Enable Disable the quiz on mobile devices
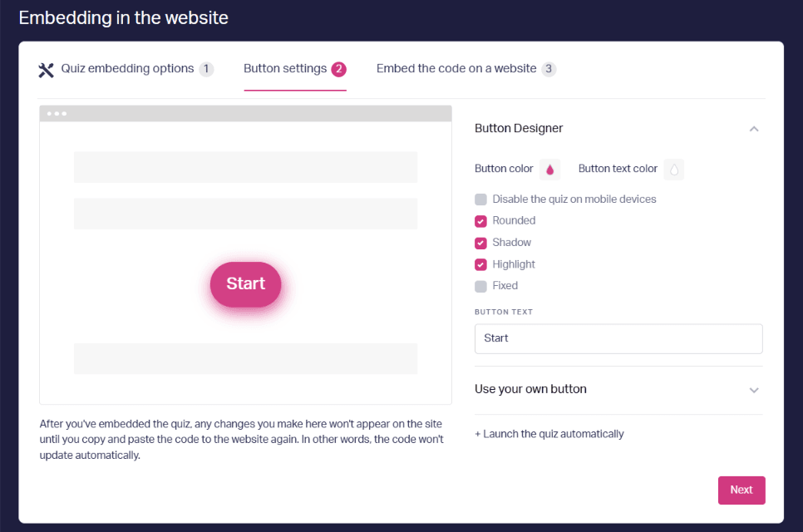The width and height of the screenshot is (803, 532). (x=480, y=199)
